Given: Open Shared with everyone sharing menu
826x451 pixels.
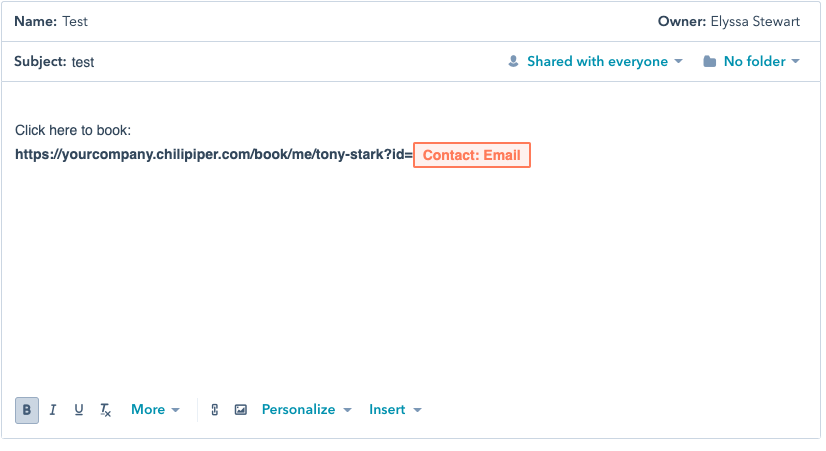Looking at the screenshot, I should point(595,62).
